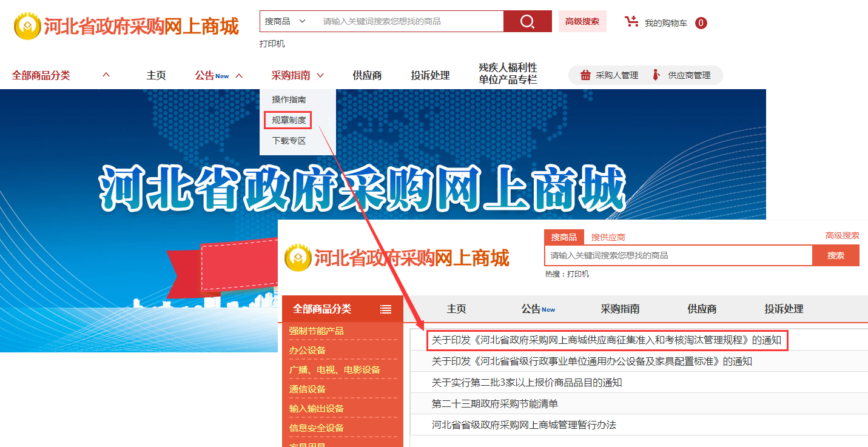
Task: Expand the 公告 menu chevron
Action: pyautogui.click(x=239, y=76)
